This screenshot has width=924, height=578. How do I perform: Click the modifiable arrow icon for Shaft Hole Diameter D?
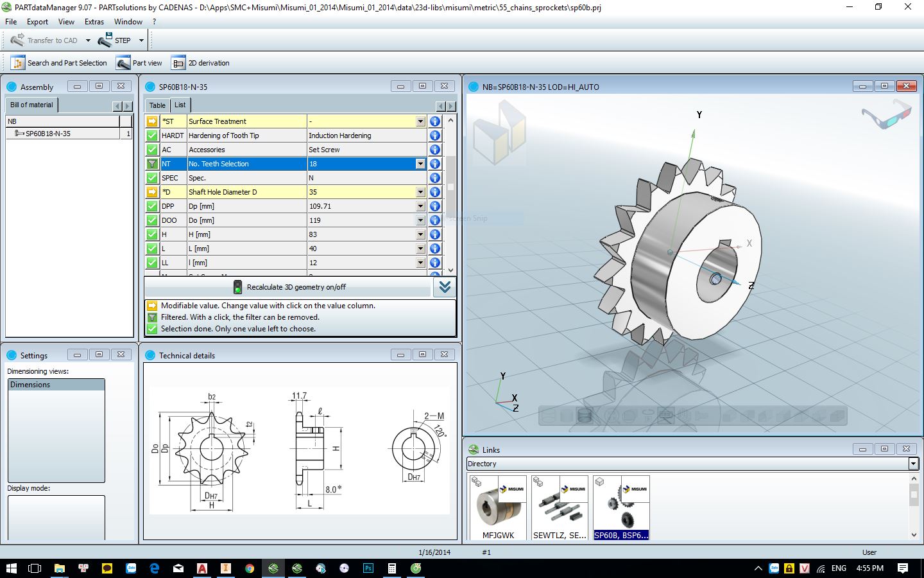coord(152,192)
